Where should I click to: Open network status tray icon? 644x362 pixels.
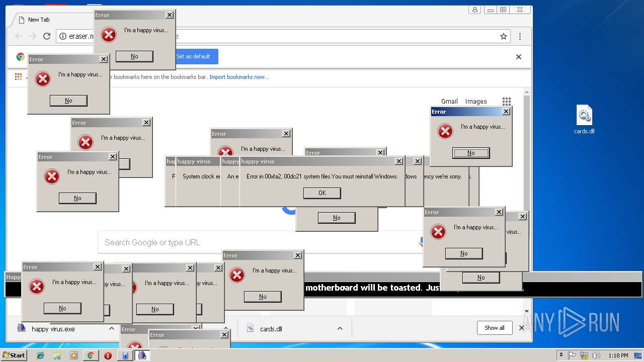[x=585, y=355]
